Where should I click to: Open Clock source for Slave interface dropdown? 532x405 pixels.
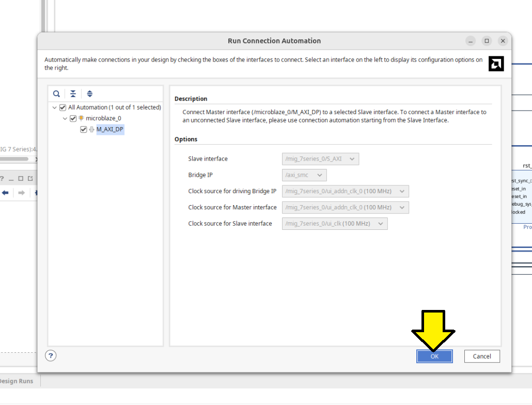[x=335, y=224]
